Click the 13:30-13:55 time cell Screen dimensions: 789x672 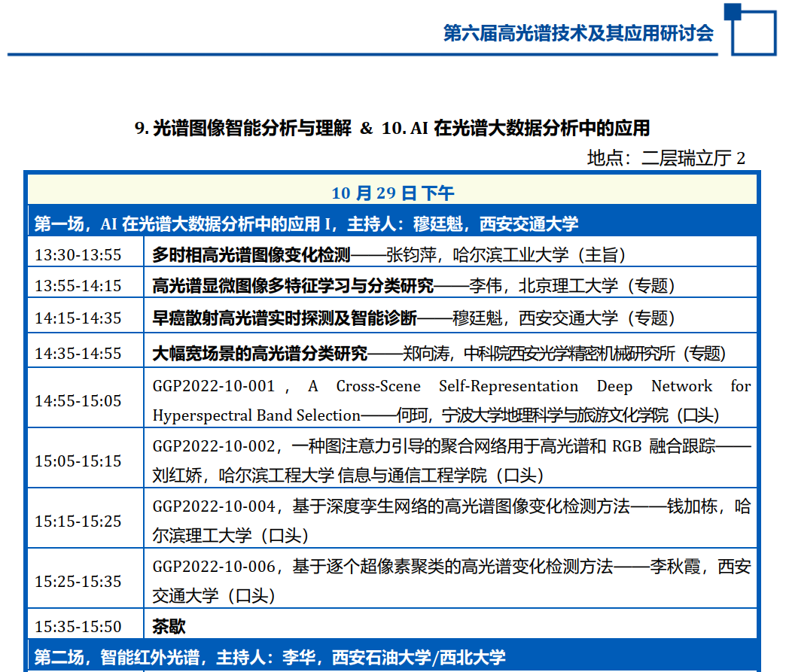point(78,254)
